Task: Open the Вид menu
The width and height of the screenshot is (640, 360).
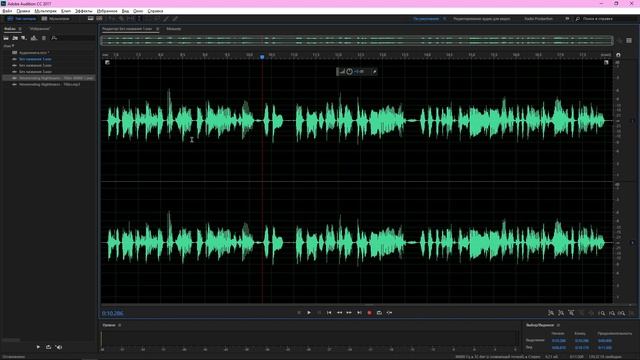Action: [x=125, y=11]
